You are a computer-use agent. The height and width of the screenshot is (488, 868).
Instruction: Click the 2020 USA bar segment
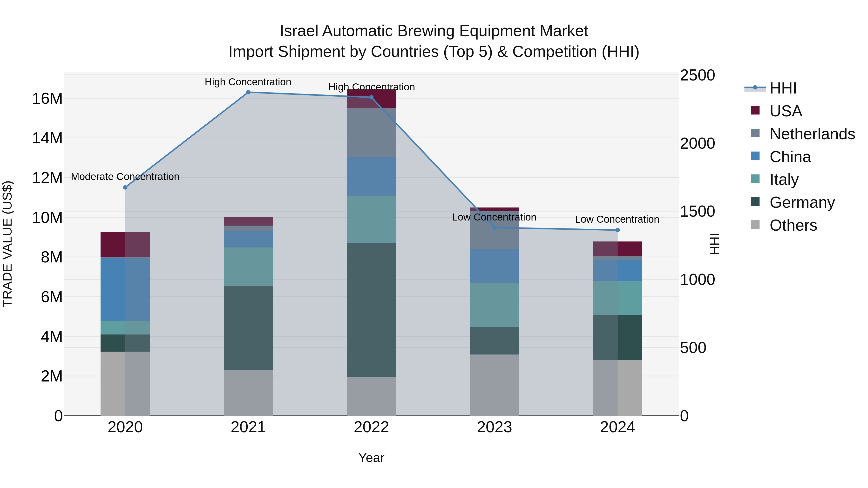125,245
